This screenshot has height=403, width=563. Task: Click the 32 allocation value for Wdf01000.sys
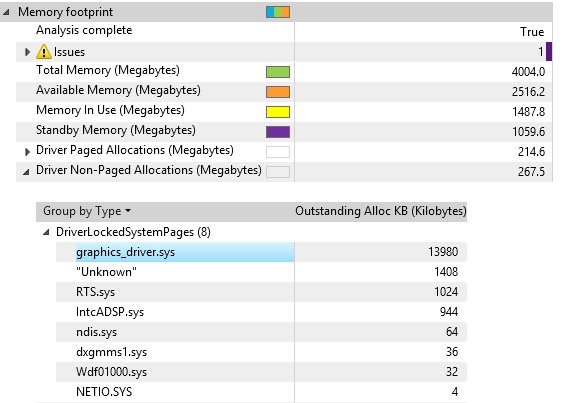(452, 371)
